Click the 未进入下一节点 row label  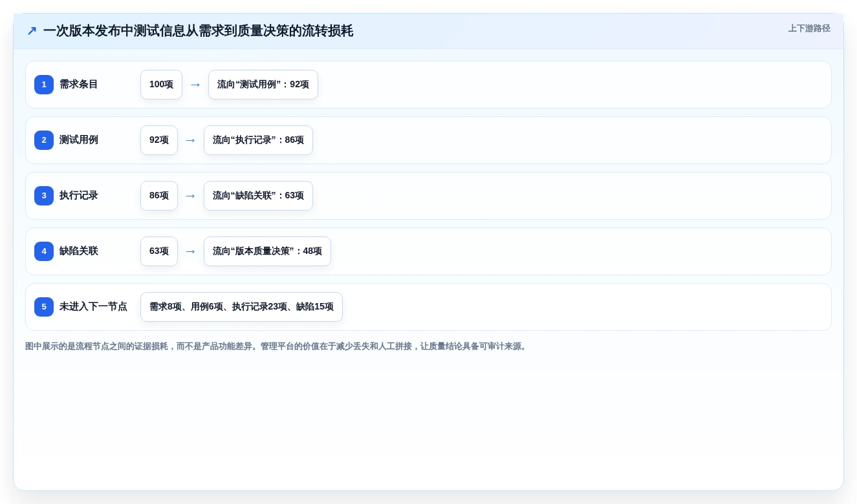coord(93,307)
